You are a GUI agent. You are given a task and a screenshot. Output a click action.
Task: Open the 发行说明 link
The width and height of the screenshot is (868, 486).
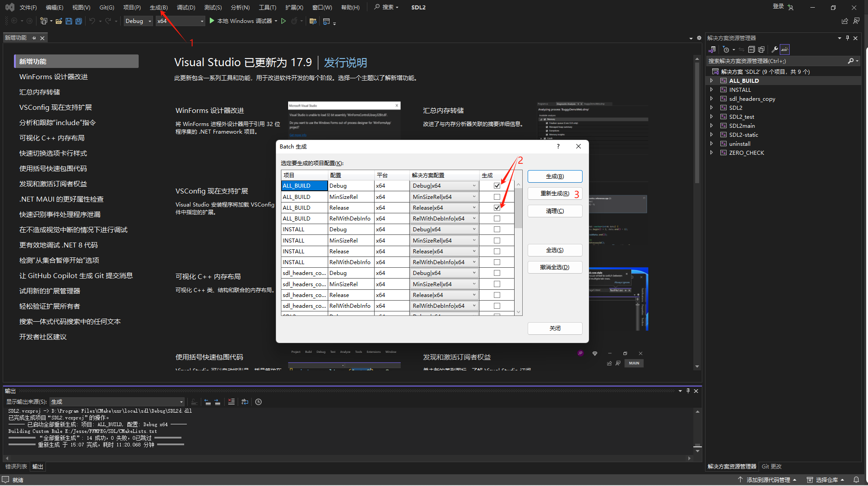[345, 63]
